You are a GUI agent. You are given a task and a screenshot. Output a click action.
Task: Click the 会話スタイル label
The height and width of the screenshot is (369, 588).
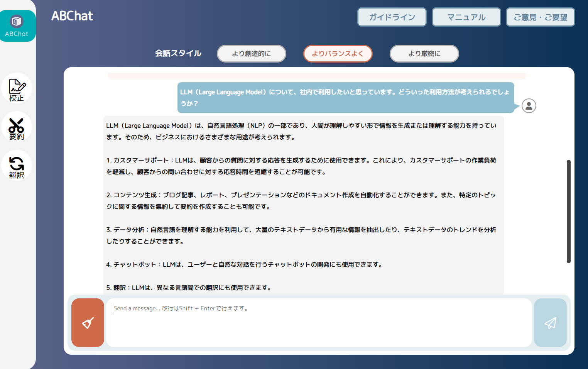pyautogui.click(x=178, y=54)
